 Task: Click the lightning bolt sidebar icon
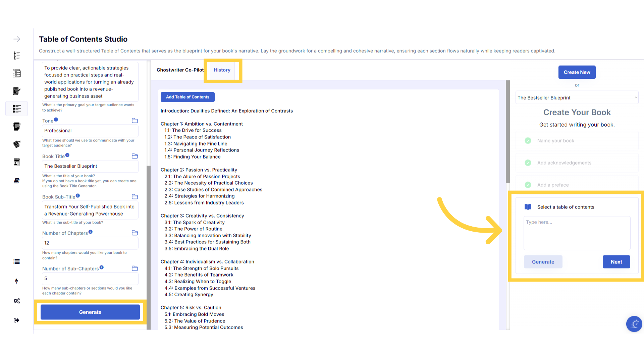click(x=17, y=281)
